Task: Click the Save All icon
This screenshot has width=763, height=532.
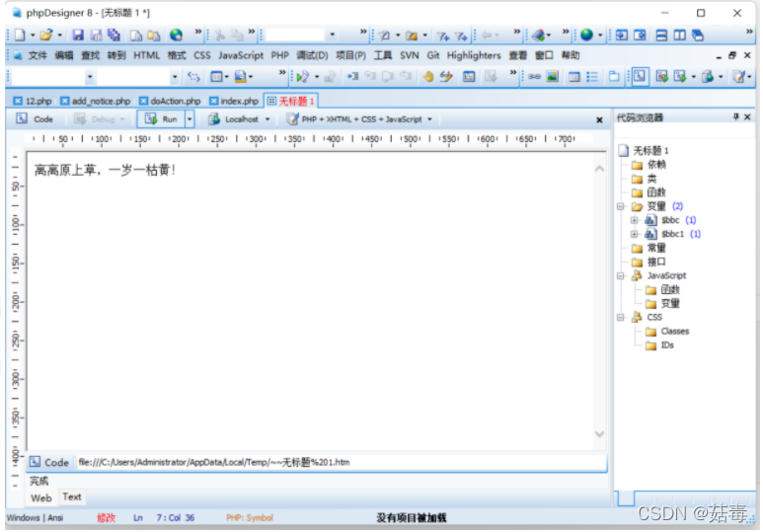Action: [x=114, y=36]
